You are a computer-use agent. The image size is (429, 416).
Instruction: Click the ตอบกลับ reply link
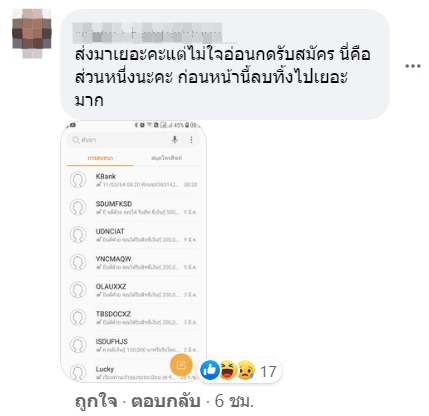(x=166, y=401)
